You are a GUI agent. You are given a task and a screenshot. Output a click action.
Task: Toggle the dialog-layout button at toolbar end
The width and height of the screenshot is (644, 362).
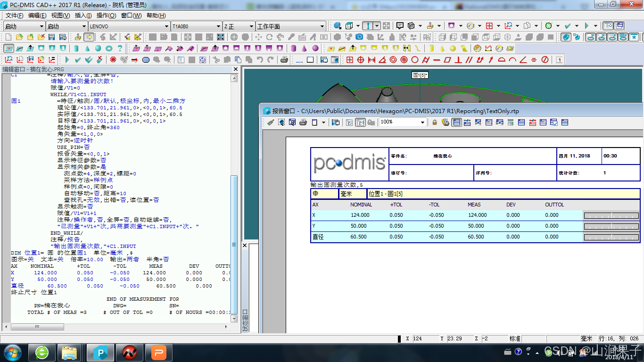[619, 26]
